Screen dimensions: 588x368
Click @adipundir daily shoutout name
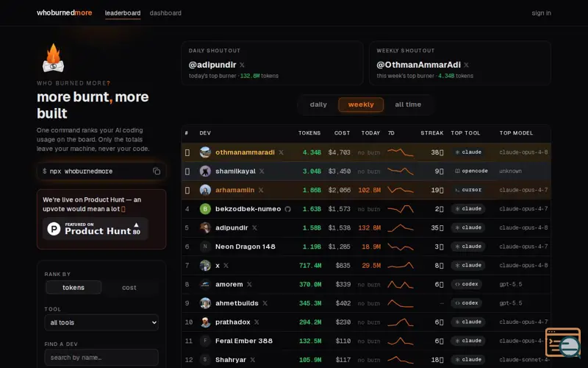pyautogui.click(x=212, y=65)
